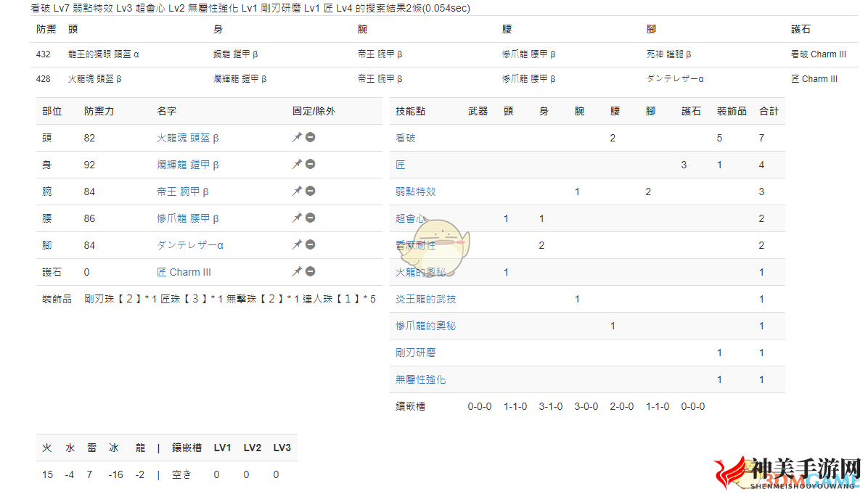868x494 pixels.
Task: Click 匠 Charm III in second result row
Action: [x=814, y=79]
